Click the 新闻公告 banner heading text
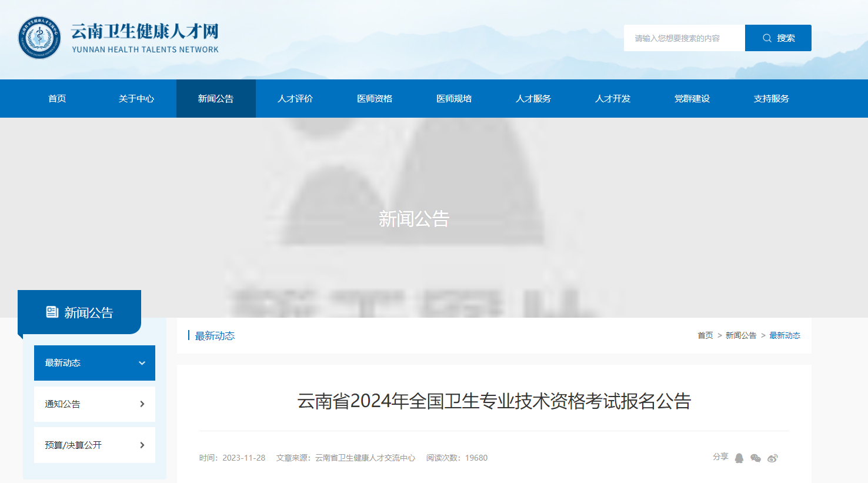The height and width of the screenshot is (483, 868). tap(414, 219)
